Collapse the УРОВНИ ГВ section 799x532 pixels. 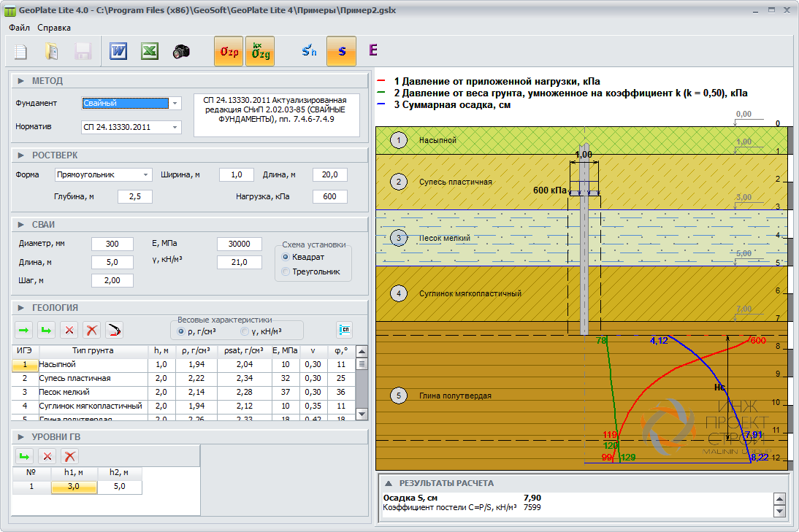21,437
